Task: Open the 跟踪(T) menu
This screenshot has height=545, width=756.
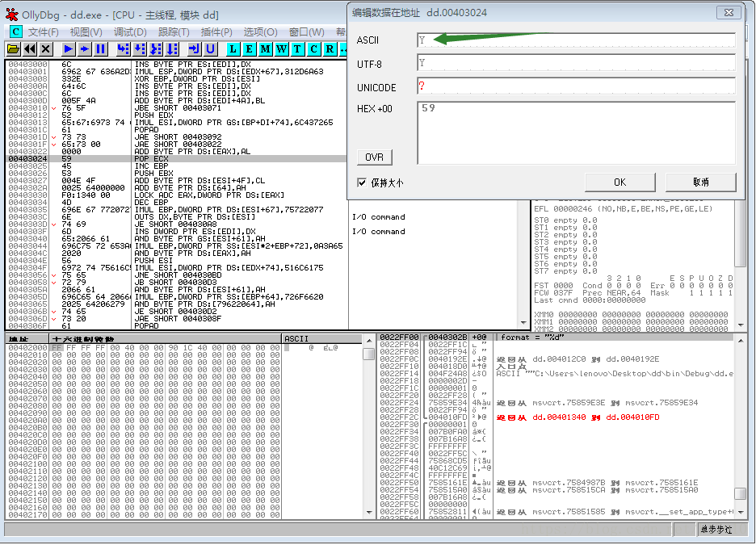Action: 174,31
